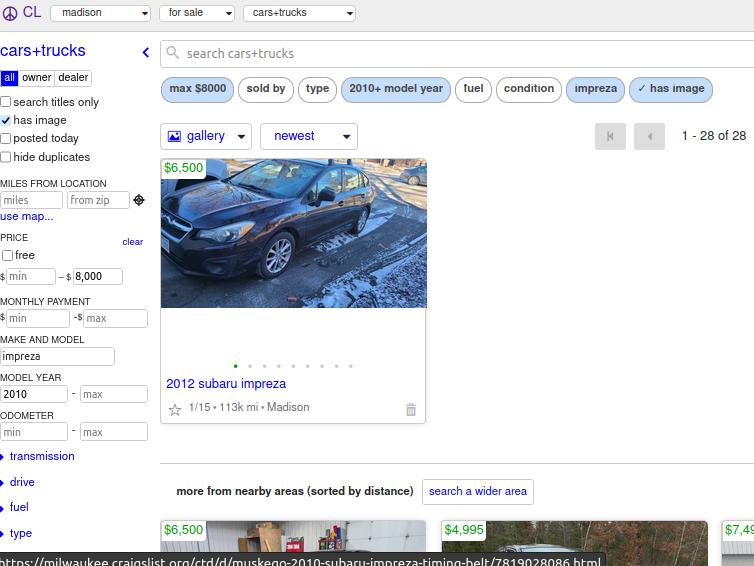Click the locate-me crosshair icon

[x=139, y=200]
